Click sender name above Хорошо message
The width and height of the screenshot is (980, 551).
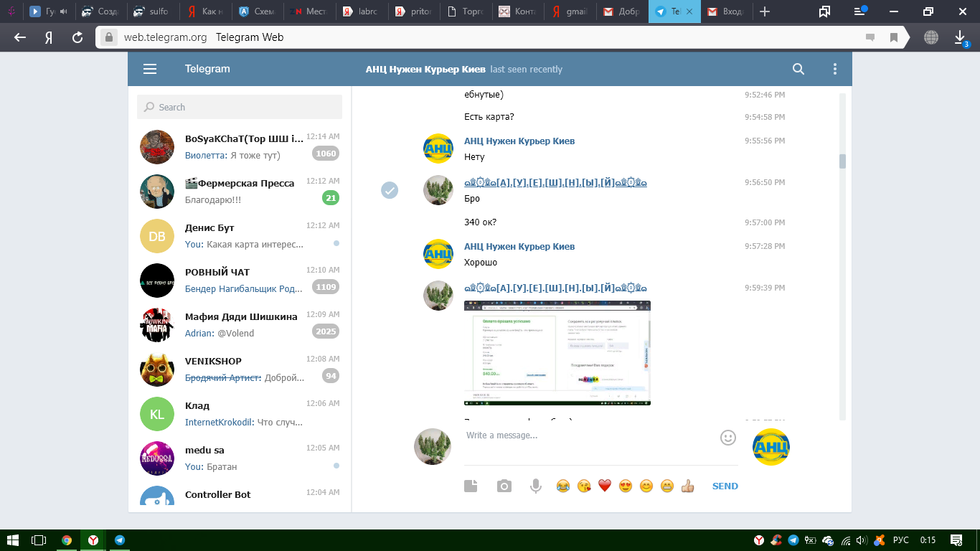[x=519, y=246]
